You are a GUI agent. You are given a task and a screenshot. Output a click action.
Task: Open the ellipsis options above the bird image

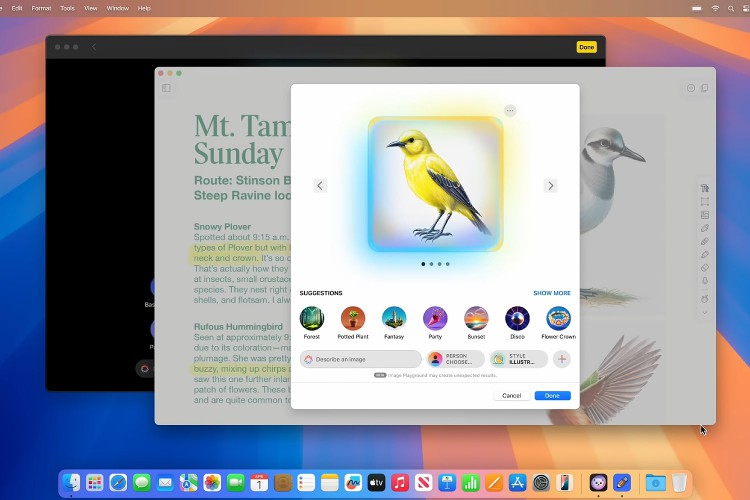tap(510, 111)
